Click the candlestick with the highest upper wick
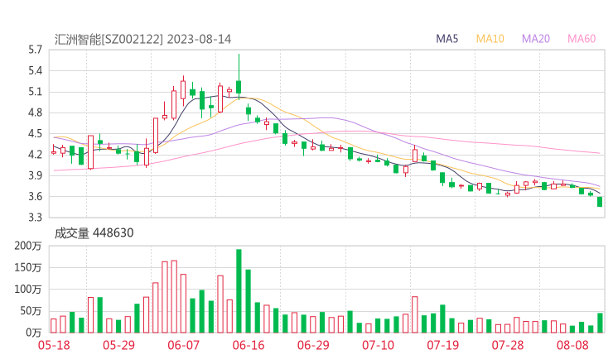The width and height of the screenshot is (613, 364). [x=239, y=86]
